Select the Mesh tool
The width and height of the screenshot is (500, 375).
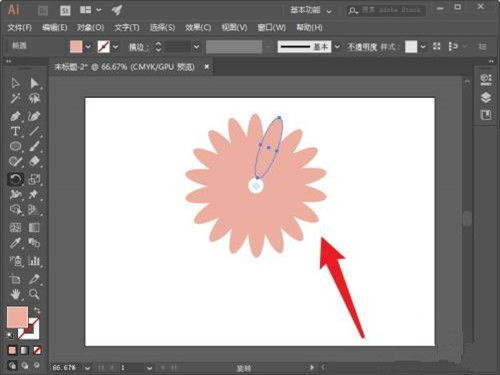pos(15,227)
